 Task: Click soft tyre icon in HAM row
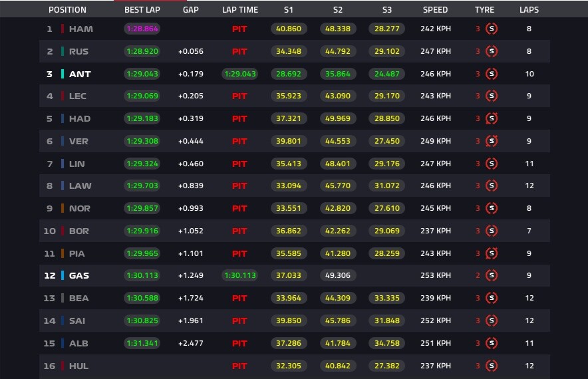tap(492, 29)
